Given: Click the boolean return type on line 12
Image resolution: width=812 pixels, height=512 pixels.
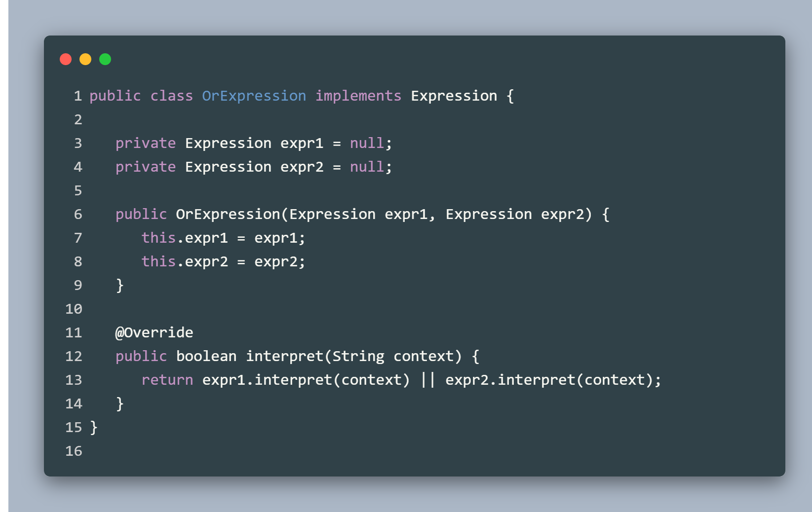Looking at the screenshot, I should (x=206, y=356).
